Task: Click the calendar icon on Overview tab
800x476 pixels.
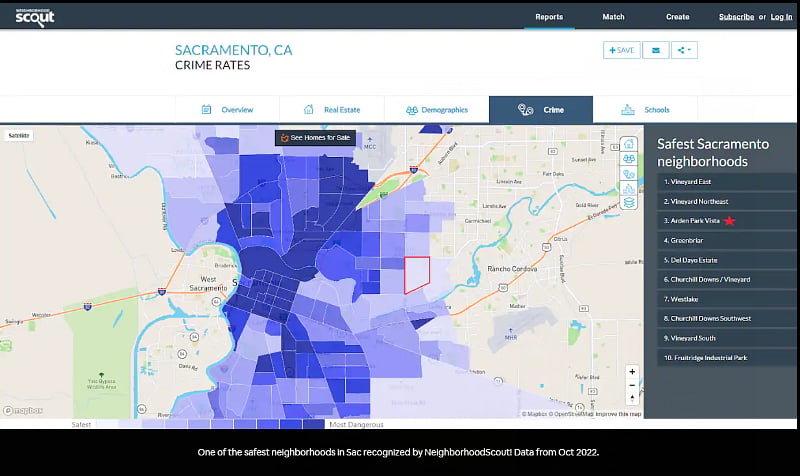Action: click(x=206, y=109)
